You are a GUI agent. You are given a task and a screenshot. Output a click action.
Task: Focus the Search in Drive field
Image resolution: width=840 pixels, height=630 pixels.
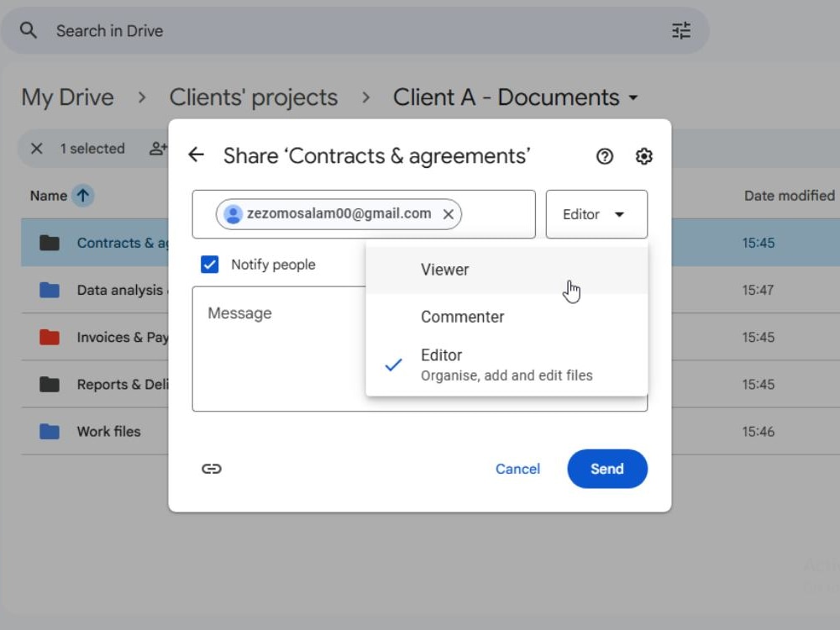[354, 30]
